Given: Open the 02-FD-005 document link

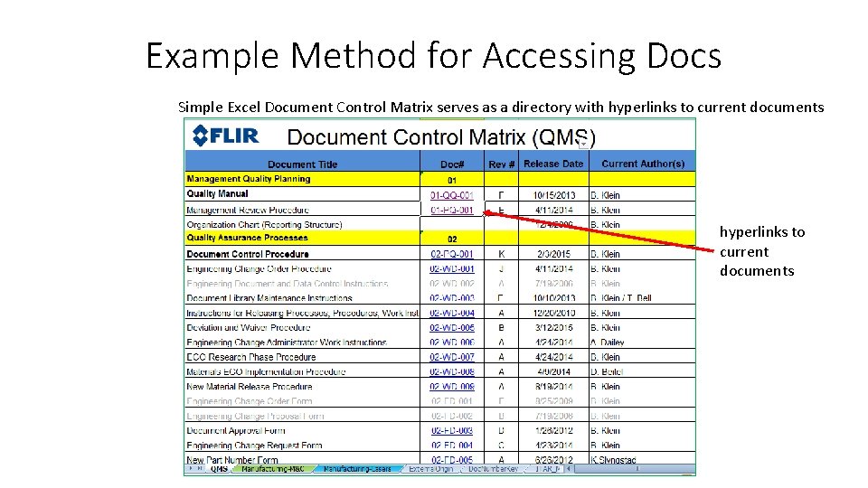Looking at the screenshot, I should [452, 460].
